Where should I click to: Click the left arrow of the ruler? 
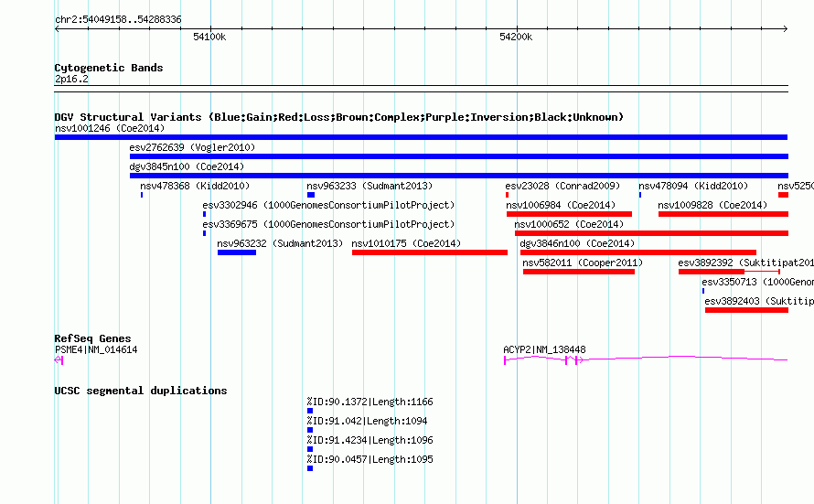[x=57, y=29]
